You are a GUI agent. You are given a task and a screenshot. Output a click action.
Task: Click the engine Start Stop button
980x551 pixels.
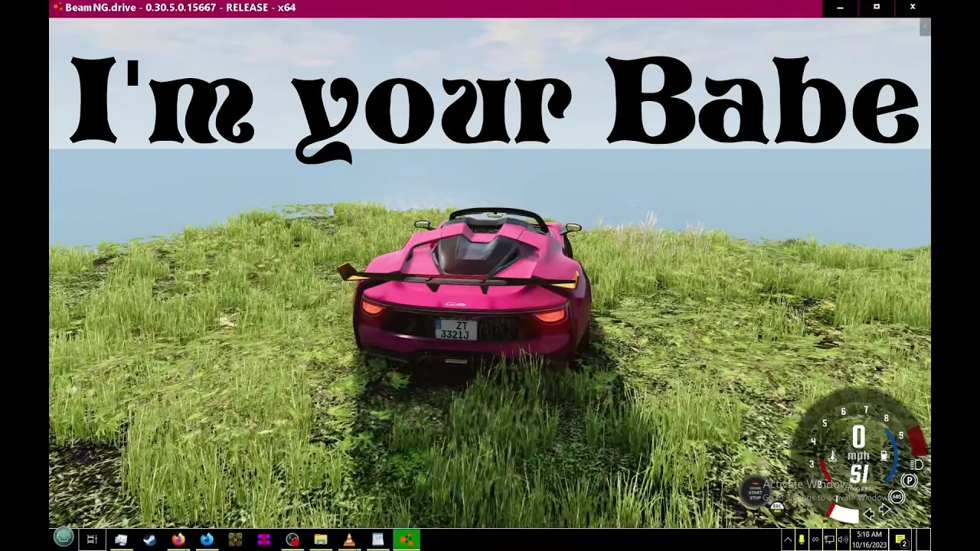point(755,491)
